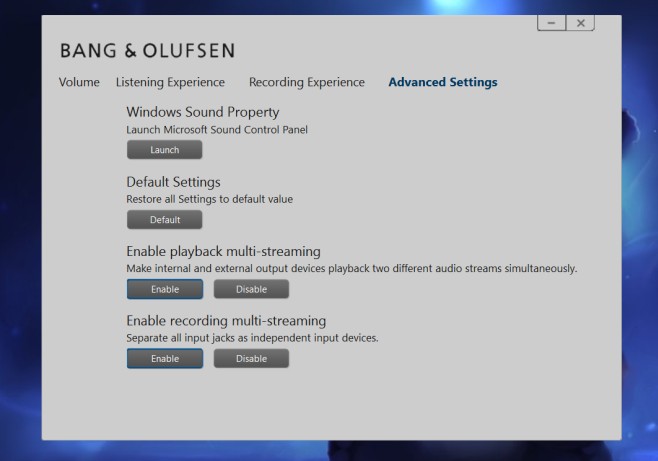Switch to the Volume tab
This screenshot has height=461, width=658.
click(x=79, y=82)
